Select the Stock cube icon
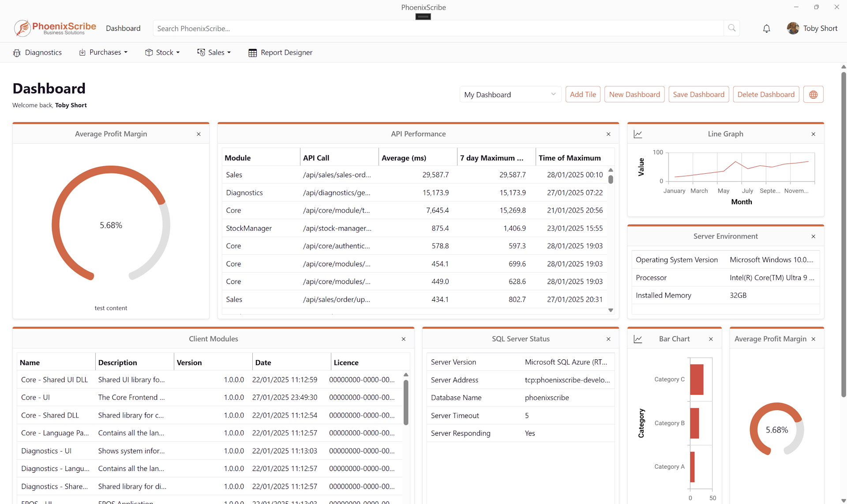 click(150, 52)
